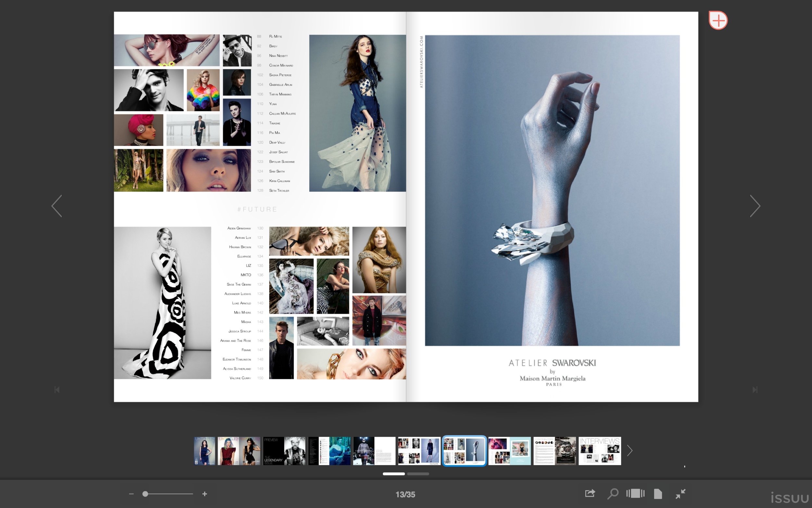Click the Sam Smith contents entry
The height and width of the screenshot is (508, 812).
pyautogui.click(x=277, y=171)
